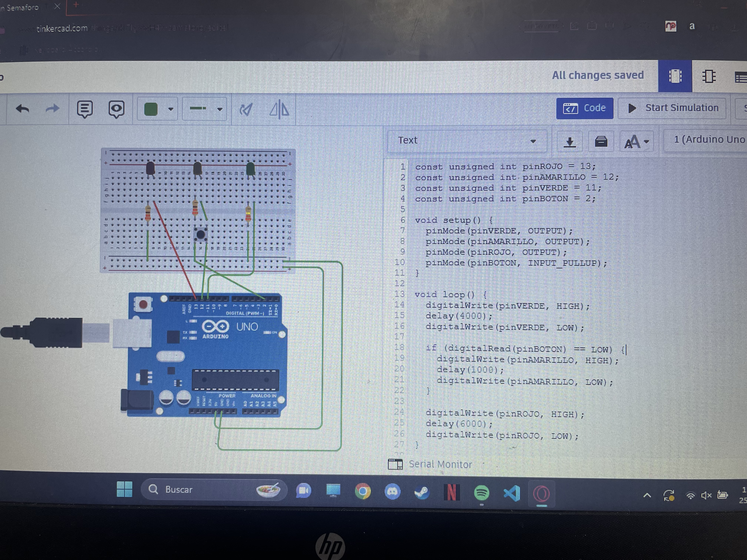Click the Redo arrow icon
Screen dimensions: 747x560
pyautogui.click(x=52, y=109)
